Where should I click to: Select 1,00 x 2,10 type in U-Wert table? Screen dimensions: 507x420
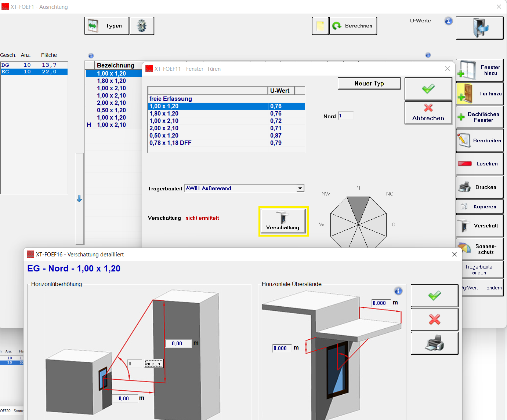click(226, 121)
